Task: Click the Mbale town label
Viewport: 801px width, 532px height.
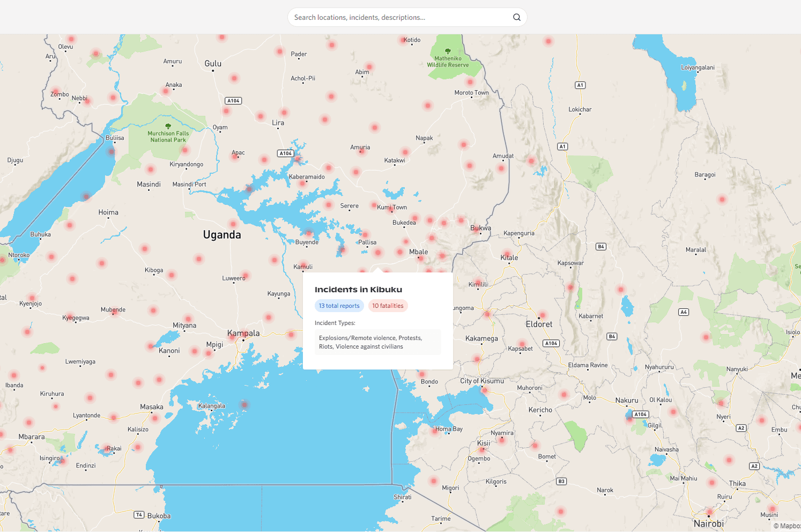Action: tap(419, 252)
